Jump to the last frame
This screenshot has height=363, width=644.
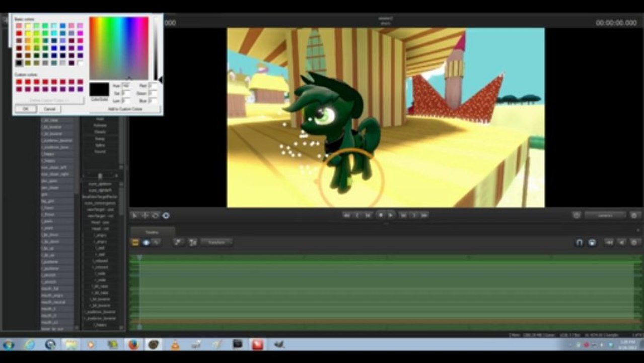tap(424, 215)
